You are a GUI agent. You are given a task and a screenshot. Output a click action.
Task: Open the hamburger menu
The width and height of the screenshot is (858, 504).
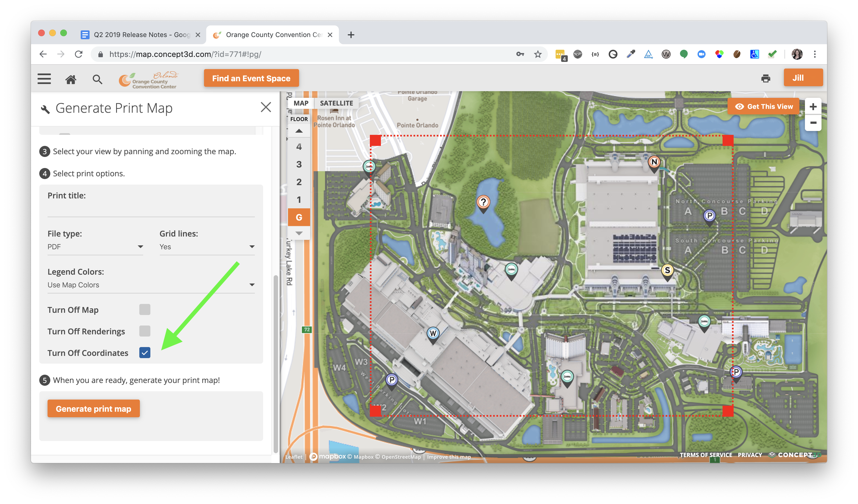pyautogui.click(x=44, y=79)
